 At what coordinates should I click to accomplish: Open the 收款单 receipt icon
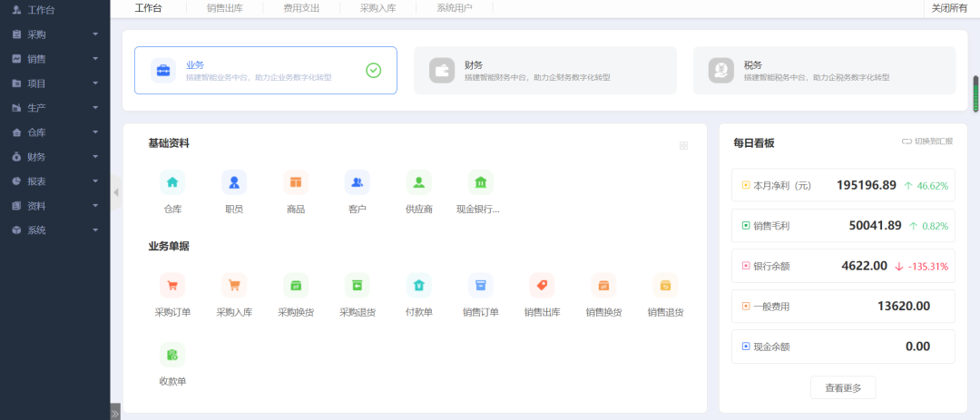point(172,355)
